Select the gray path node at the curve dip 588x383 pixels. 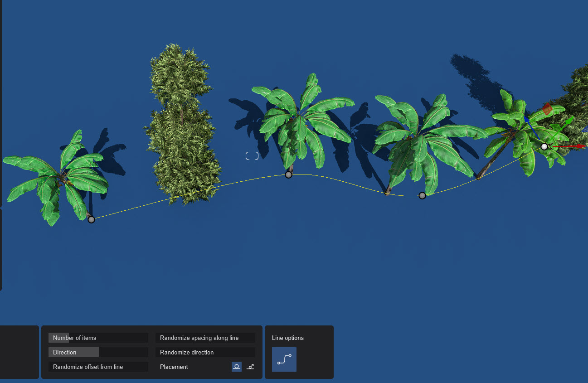pyautogui.click(x=422, y=195)
